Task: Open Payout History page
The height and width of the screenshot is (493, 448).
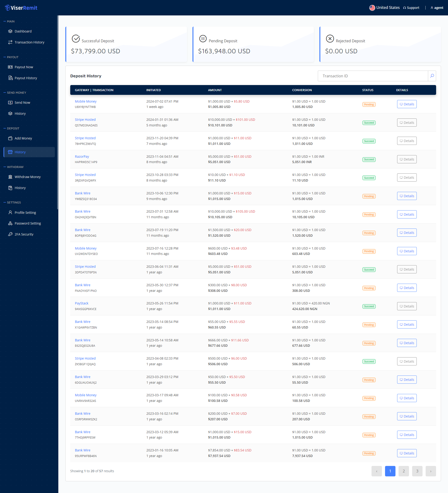Action: click(x=26, y=78)
